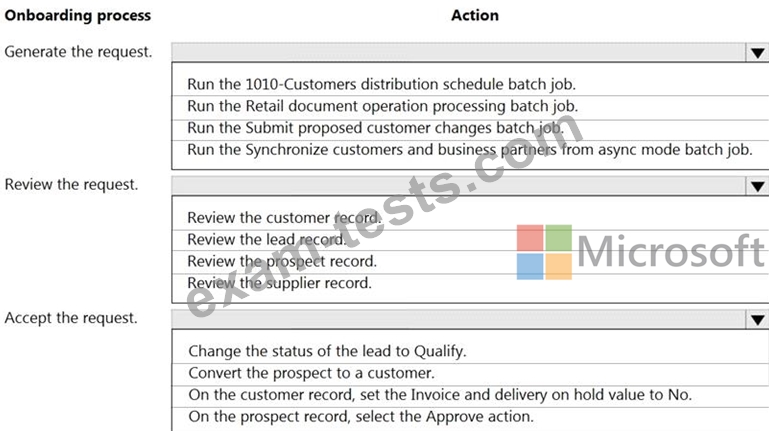Select Run the Retail document operation processing option
Screen dimensions: 769x431
tap(382, 105)
